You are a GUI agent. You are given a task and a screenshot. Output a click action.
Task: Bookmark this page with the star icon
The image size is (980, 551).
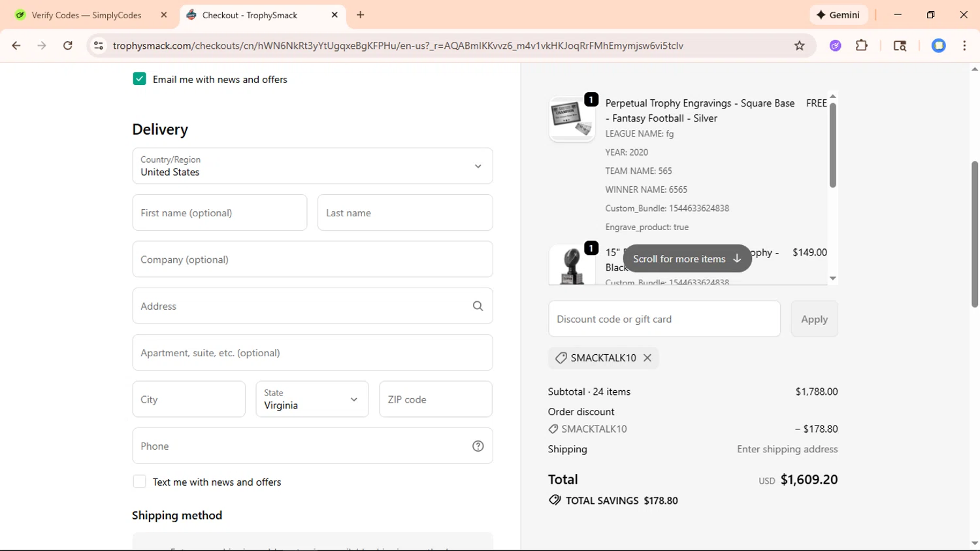[799, 46]
